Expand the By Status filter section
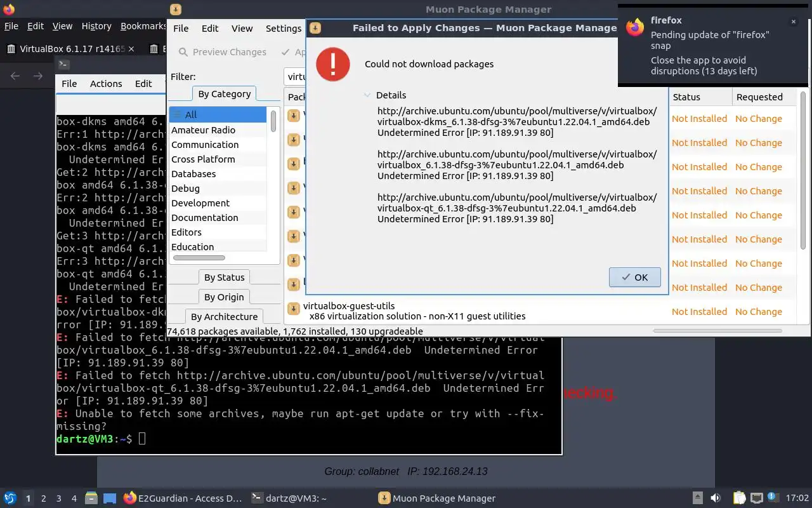 224,277
